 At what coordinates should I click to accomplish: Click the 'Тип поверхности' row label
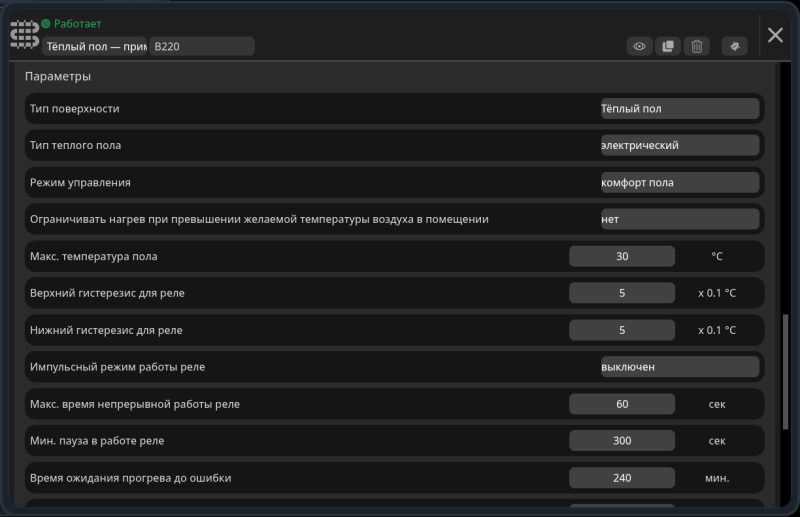pos(74,109)
